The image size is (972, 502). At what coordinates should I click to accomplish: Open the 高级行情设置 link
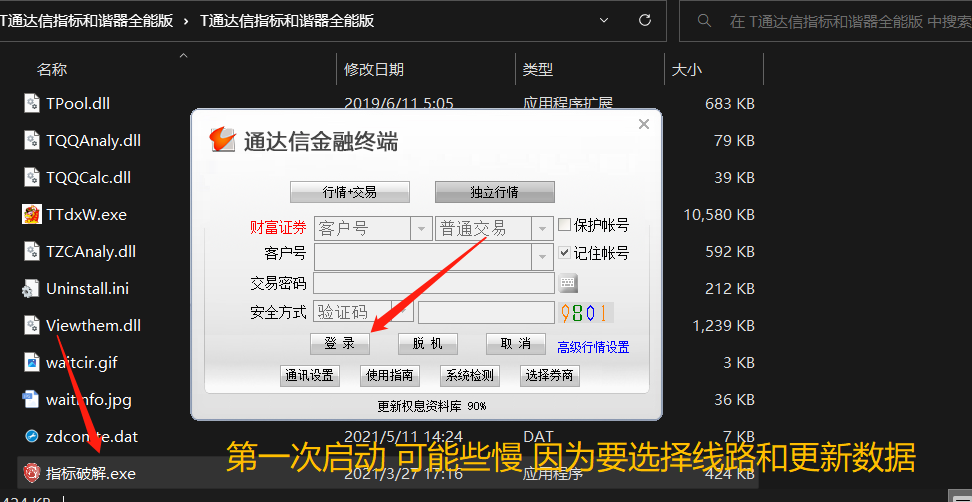(x=593, y=347)
